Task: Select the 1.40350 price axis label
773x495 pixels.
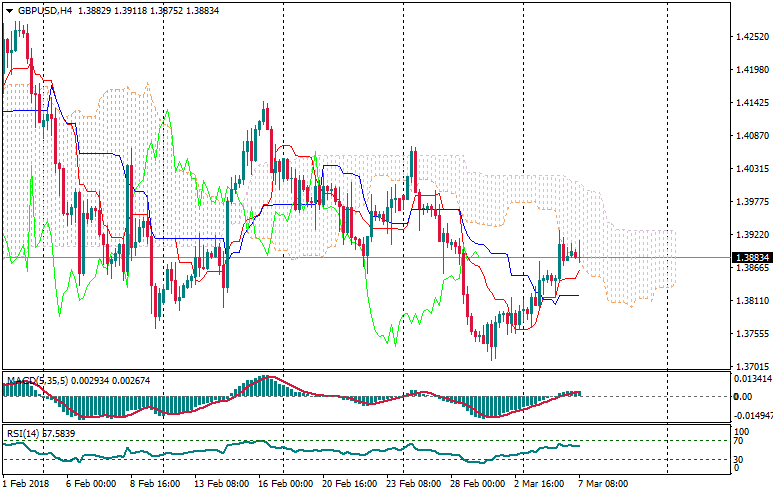Action: (x=751, y=169)
